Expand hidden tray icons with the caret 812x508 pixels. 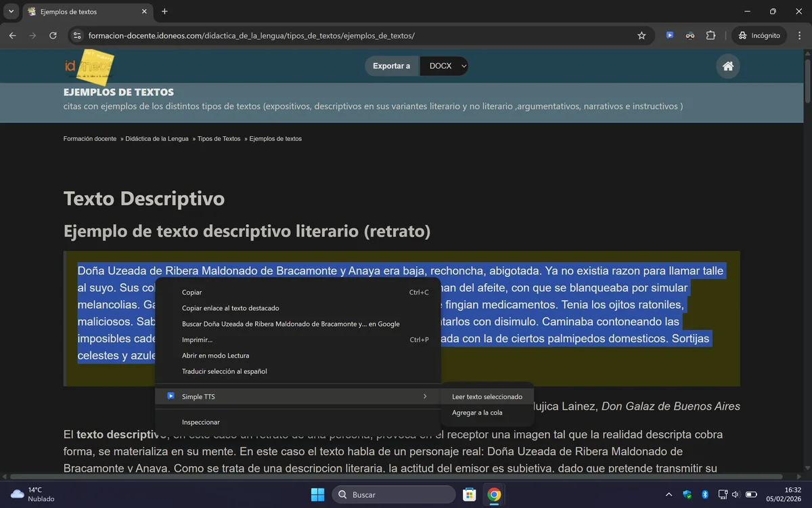(x=668, y=494)
